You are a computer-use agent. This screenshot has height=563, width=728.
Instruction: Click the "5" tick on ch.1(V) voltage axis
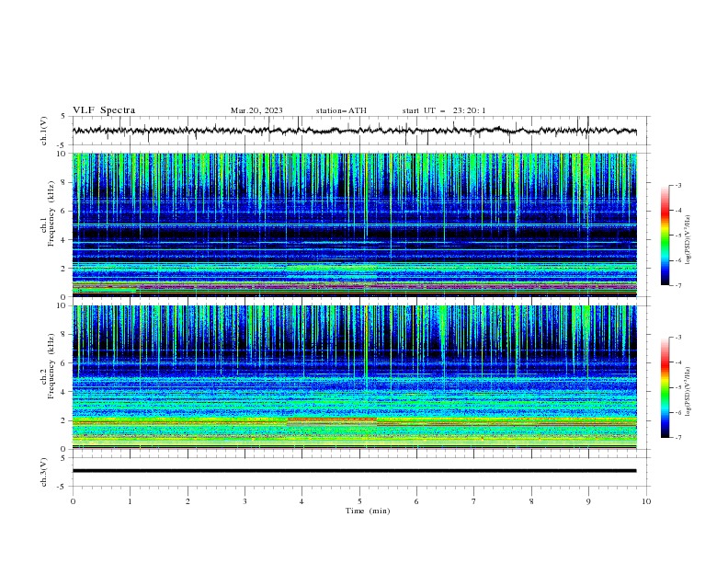[63, 117]
